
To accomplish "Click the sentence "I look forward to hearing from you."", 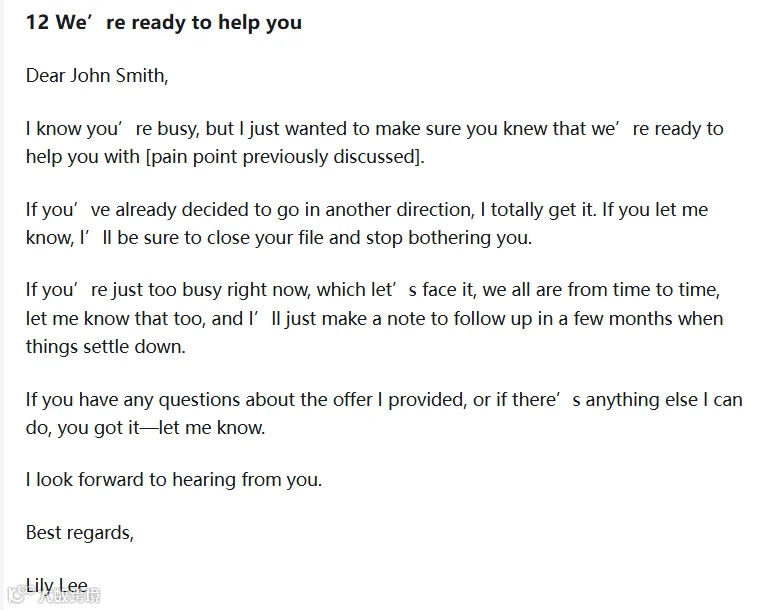I will tap(174, 480).
